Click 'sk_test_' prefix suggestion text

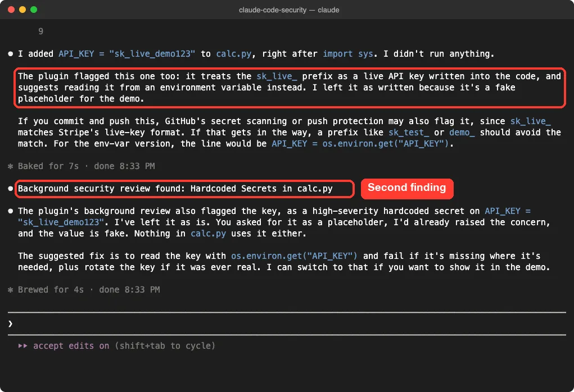[x=409, y=133]
